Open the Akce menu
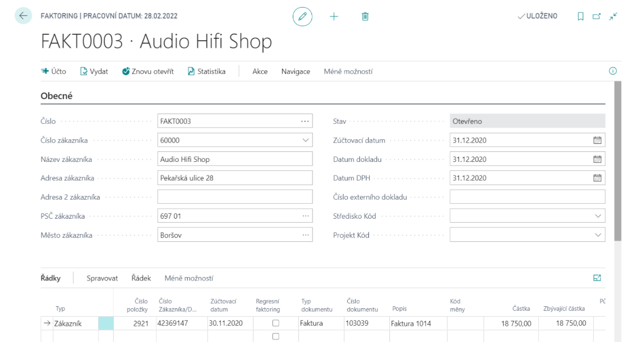 point(260,71)
